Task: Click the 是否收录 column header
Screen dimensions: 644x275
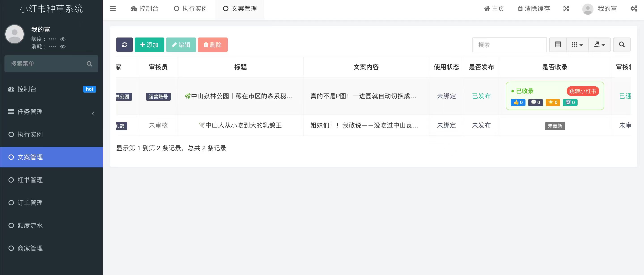Action: click(555, 67)
